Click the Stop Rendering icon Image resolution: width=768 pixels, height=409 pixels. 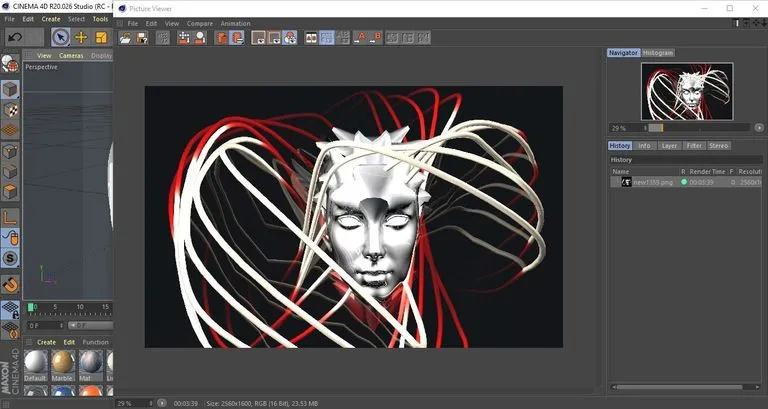(x=163, y=38)
